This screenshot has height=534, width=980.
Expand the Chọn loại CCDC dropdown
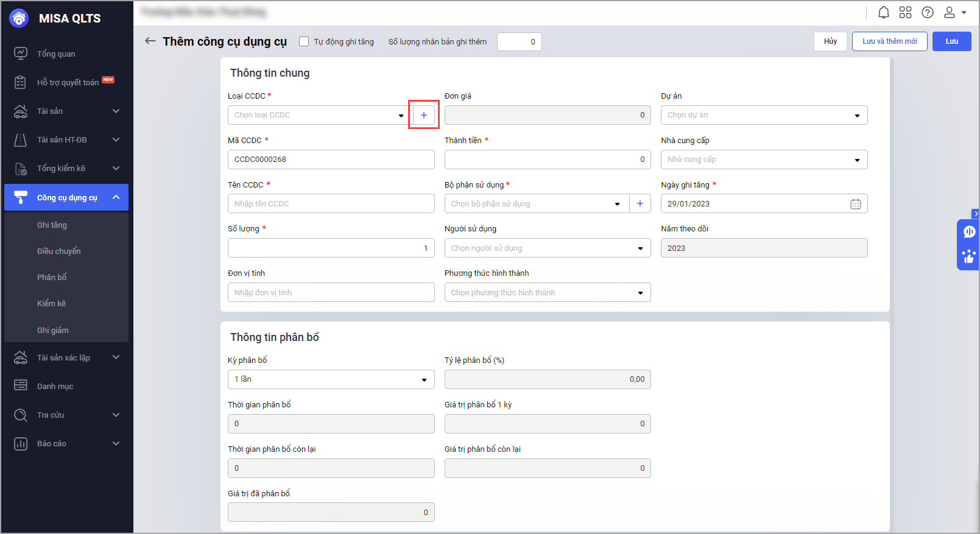401,115
